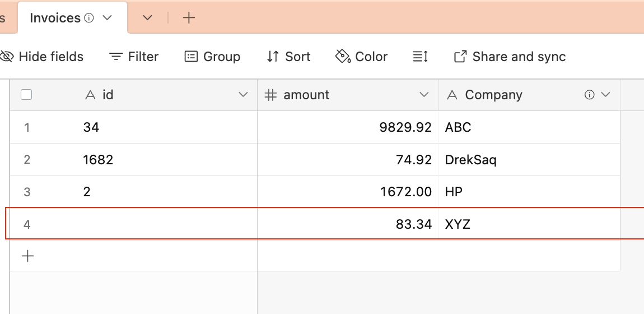Toggle the select-all checkbox in header
The width and height of the screenshot is (644, 314).
[x=26, y=95]
